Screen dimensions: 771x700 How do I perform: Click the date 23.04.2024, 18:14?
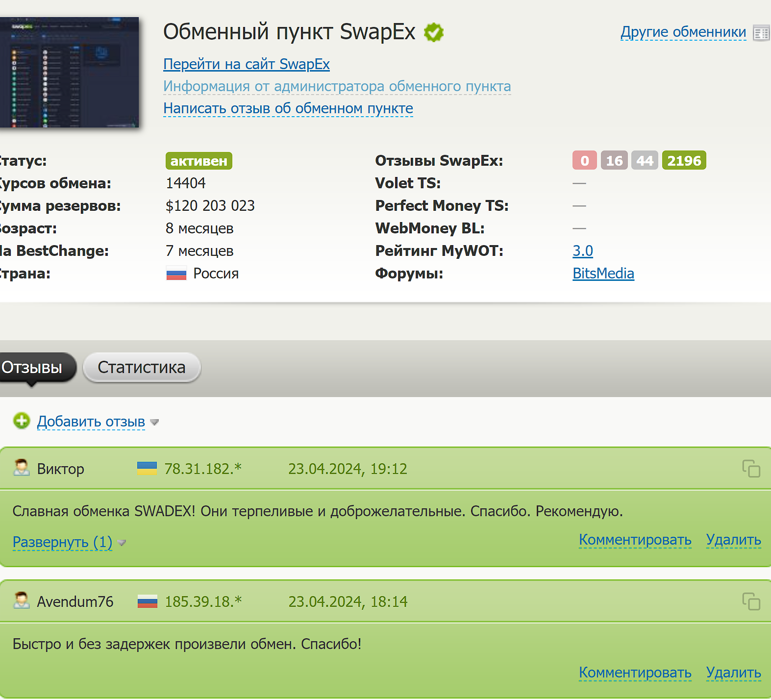pyautogui.click(x=348, y=601)
